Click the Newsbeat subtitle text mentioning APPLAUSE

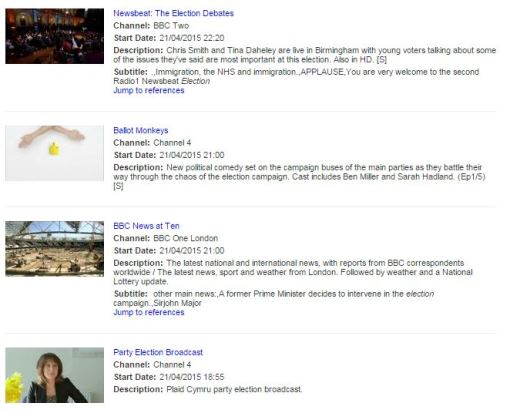pos(296,76)
